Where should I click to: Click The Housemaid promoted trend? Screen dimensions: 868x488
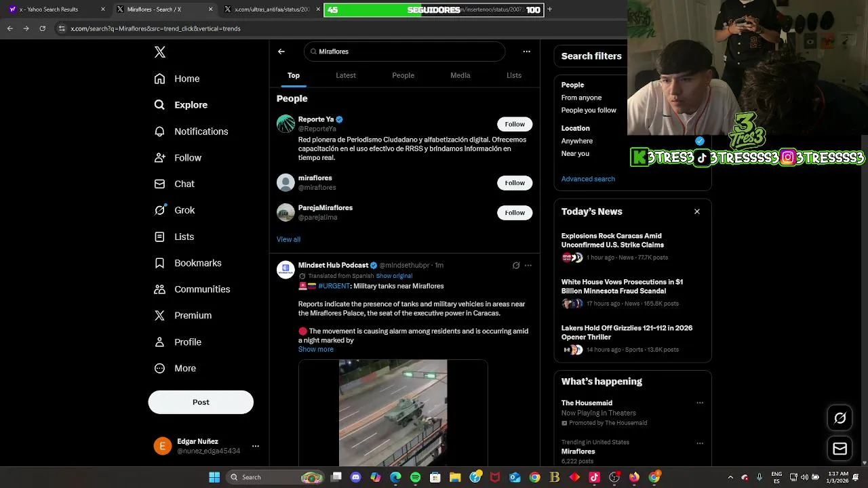click(x=587, y=403)
